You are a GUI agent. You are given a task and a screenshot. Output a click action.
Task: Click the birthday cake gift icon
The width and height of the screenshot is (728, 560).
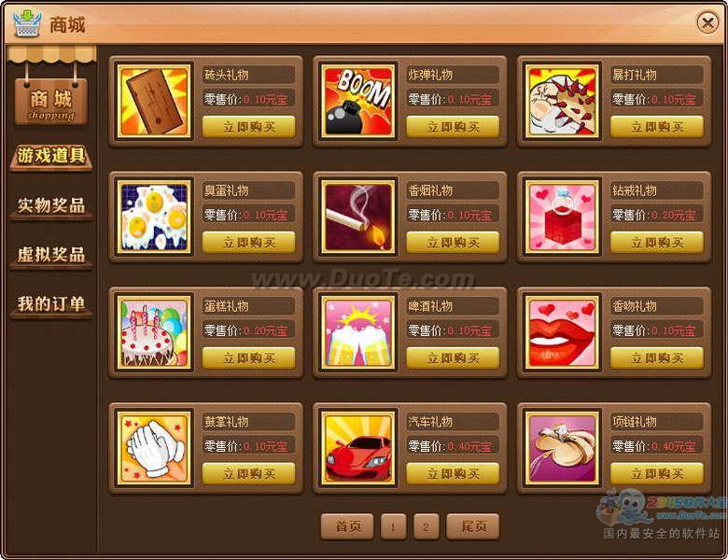154,332
